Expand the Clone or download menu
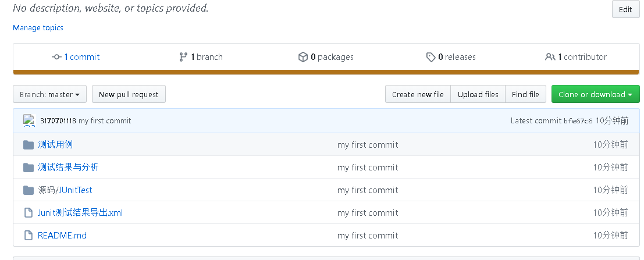 (x=595, y=94)
